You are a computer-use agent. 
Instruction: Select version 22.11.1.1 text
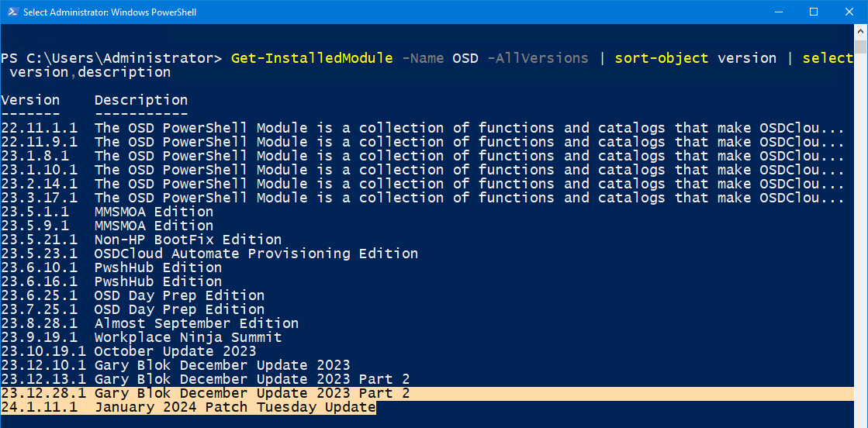click(40, 129)
